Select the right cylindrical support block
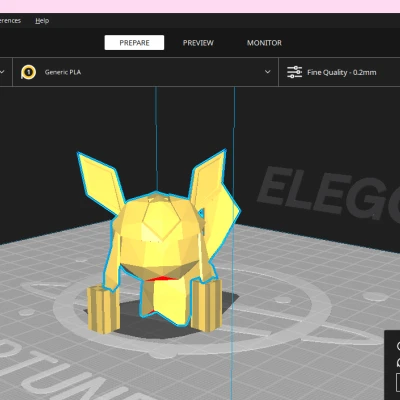400x400 pixels. point(207,306)
